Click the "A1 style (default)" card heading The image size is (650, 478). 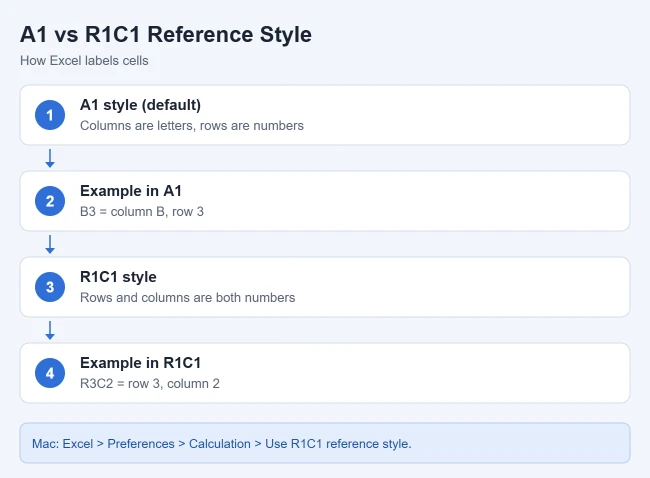(140, 105)
